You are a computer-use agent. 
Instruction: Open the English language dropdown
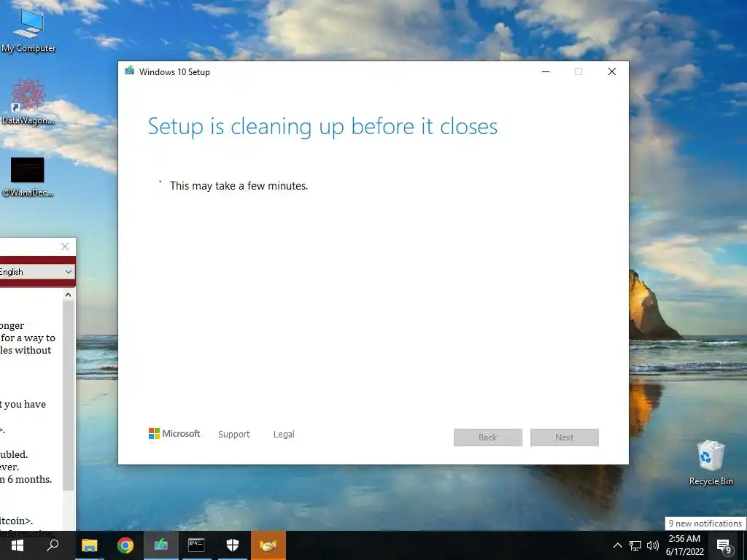[37, 272]
